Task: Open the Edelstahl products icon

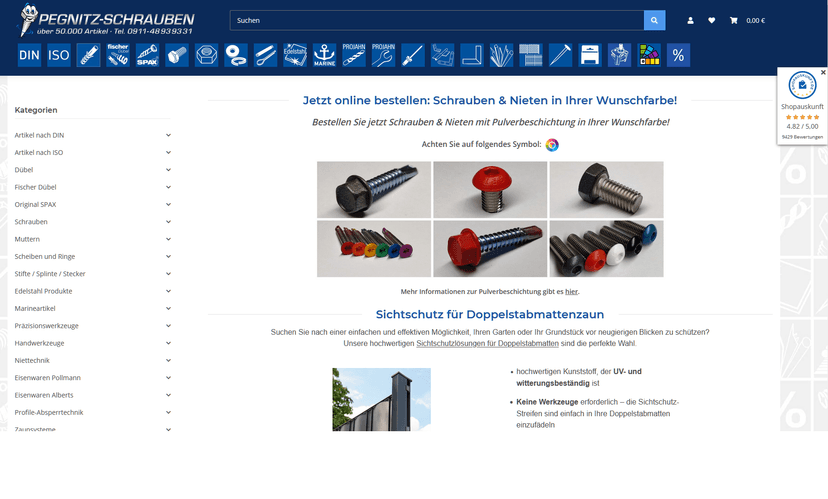Action: (x=295, y=55)
